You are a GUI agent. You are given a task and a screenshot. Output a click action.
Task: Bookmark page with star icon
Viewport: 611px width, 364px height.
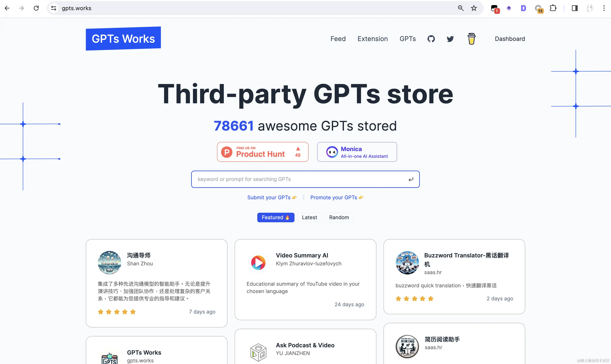coord(474,8)
